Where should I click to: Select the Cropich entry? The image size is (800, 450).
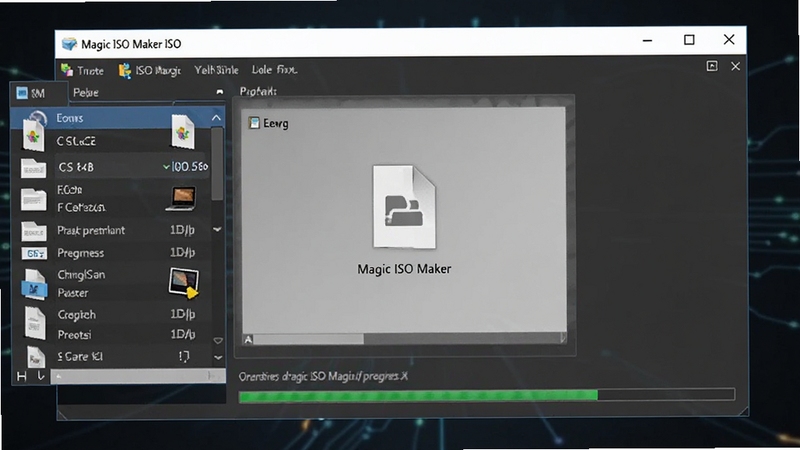(77, 315)
